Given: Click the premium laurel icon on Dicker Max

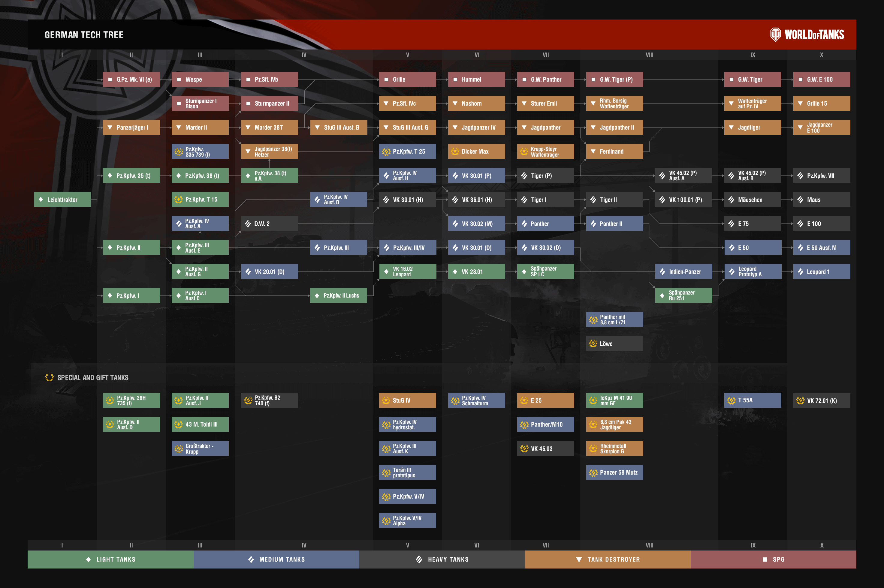Looking at the screenshot, I should pyautogui.click(x=455, y=151).
